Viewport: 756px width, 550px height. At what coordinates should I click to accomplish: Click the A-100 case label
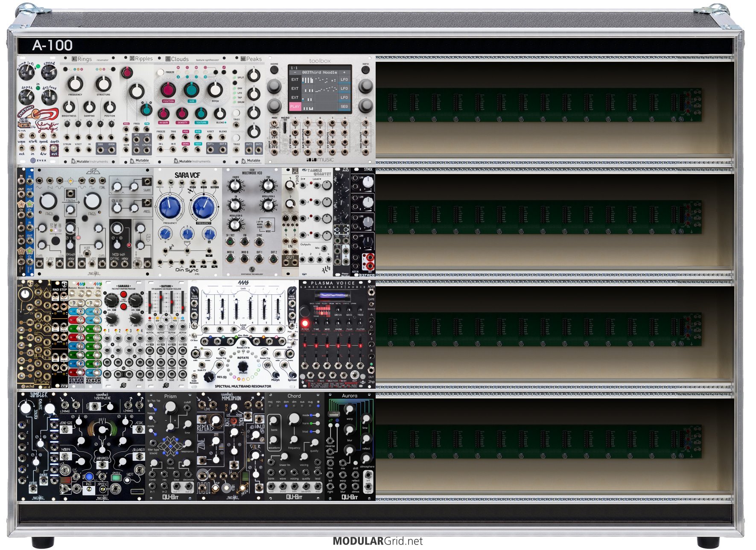tap(52, 45)
